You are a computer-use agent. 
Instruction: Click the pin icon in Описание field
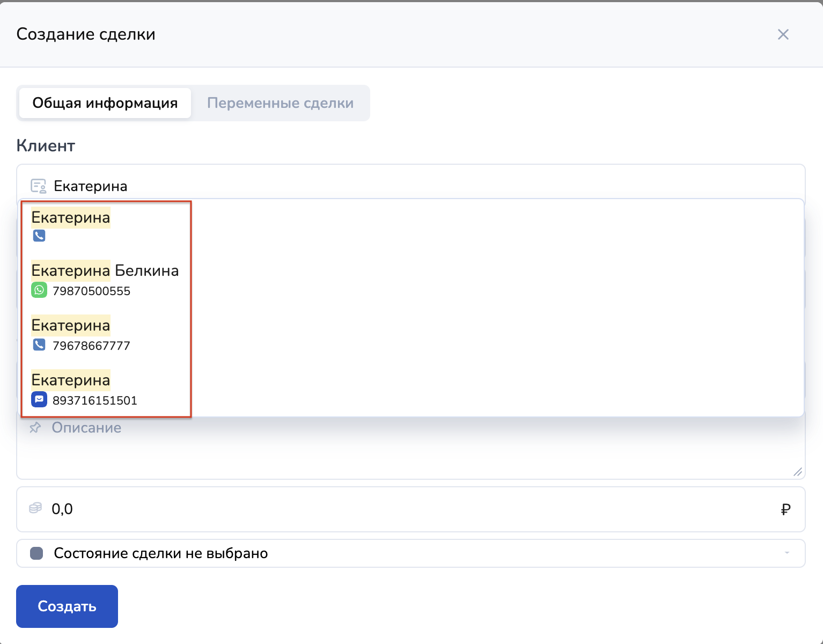pos(35,428)
